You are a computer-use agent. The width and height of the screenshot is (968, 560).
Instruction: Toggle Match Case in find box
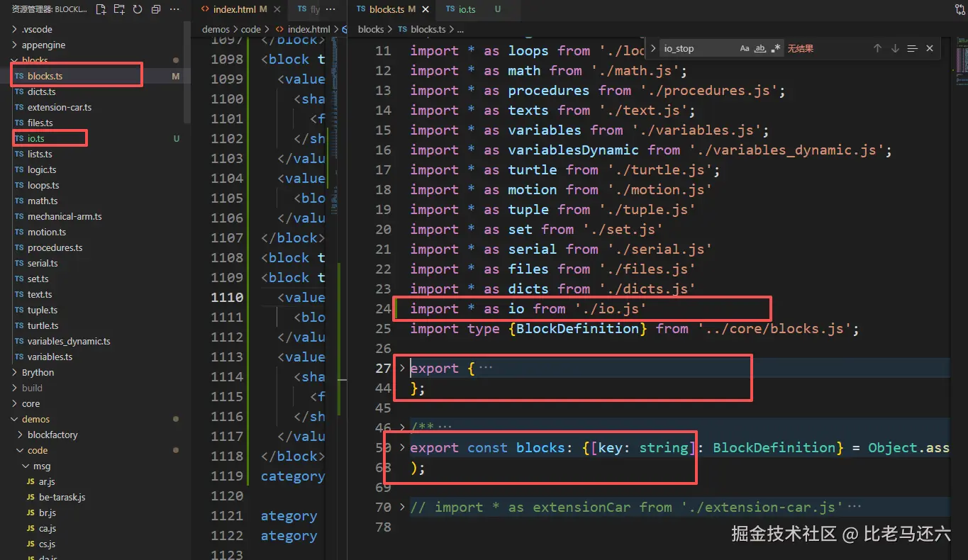744,48
